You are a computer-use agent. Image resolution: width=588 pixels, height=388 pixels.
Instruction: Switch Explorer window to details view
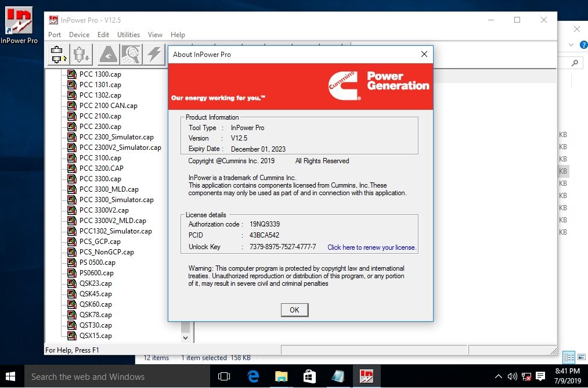pyautogui.click(x=569, y=357)
